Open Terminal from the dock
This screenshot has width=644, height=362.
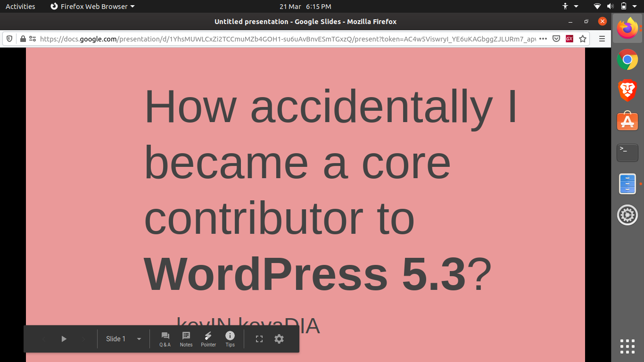click(x=627, y=153)
